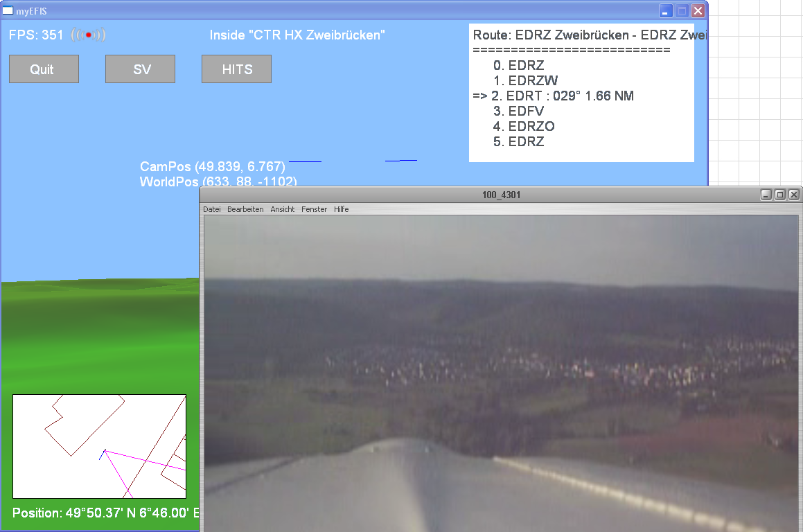803x532 pixels.
Task: Open the Fenster menu
Action: [x=314, y=209]
